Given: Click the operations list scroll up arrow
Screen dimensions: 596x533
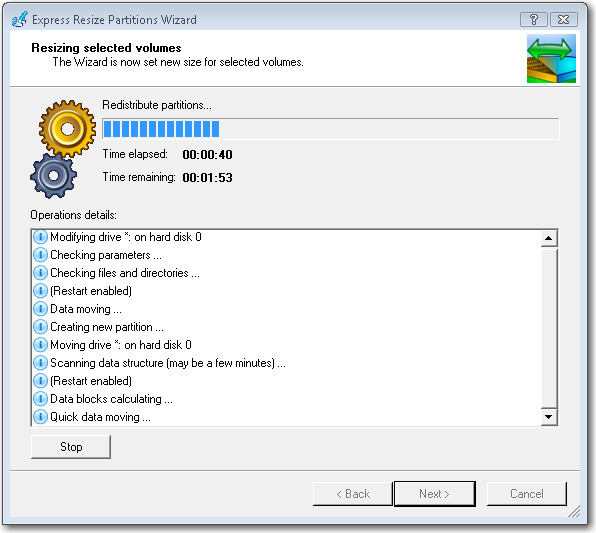Looking at the screenshot, I should pos(548,238).
